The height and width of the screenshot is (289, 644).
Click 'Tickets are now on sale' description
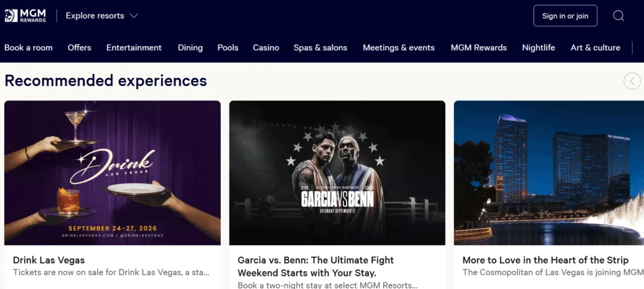pyautogui.click(x=111, y=272)
